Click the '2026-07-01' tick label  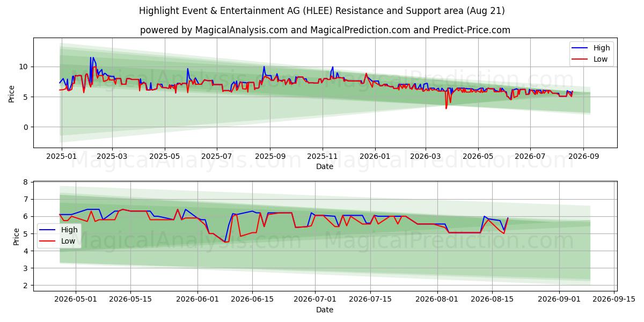[x=316, y=299]
